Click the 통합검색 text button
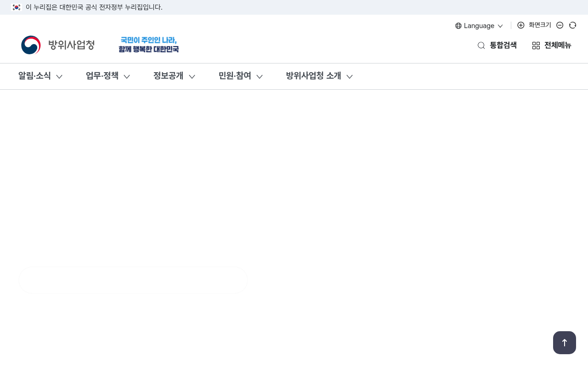Image resolution: width=588 pixels, height=368 pixels. tap(503, 45)
